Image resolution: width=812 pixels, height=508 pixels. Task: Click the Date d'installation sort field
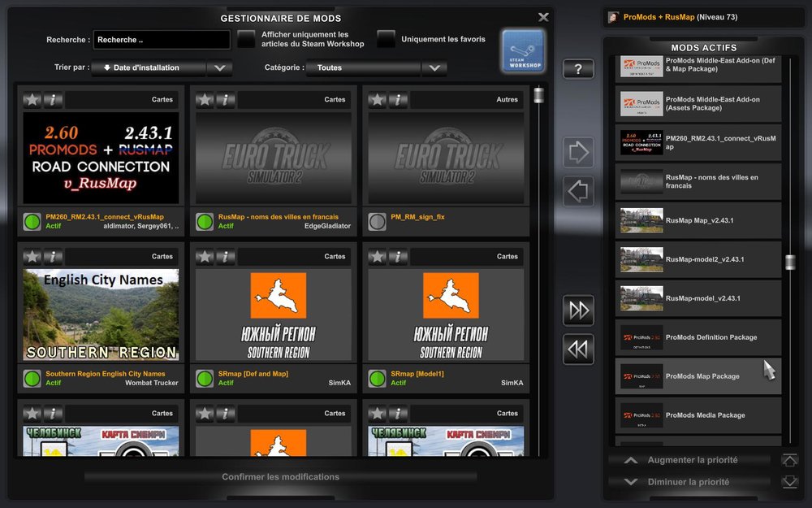point(149,68)
